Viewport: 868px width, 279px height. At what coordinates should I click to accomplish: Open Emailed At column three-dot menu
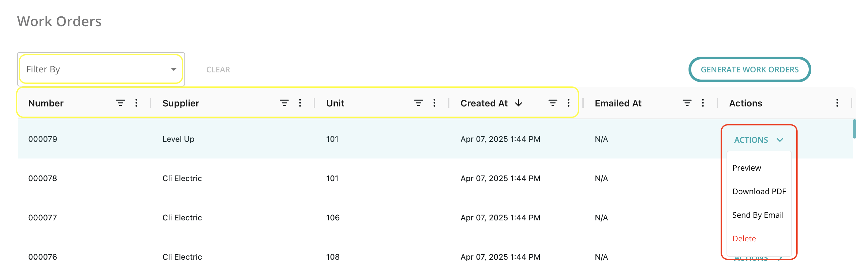tap(703, 103)
